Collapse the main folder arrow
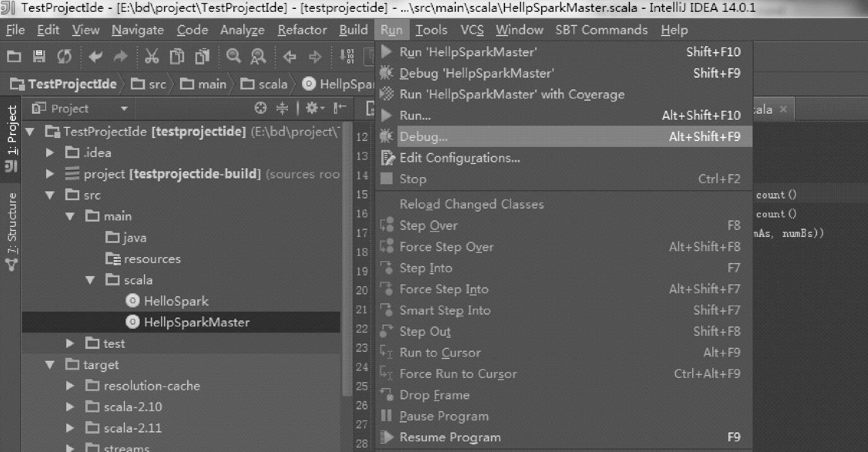 coord(70,217)
